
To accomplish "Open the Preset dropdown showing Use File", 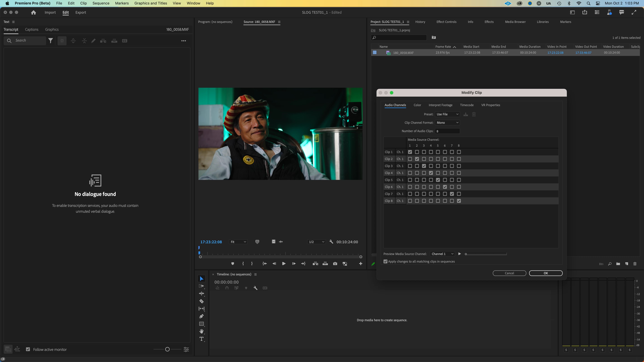I will point(447,114).
